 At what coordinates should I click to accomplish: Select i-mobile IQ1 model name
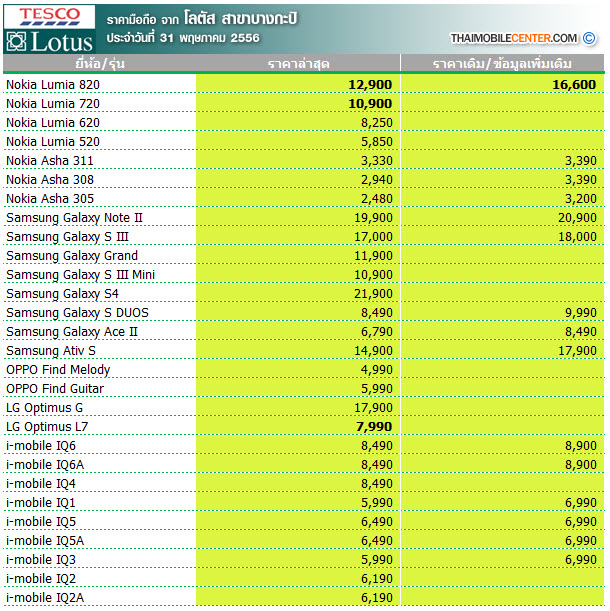pyautogui.click(x=41, y=503)
